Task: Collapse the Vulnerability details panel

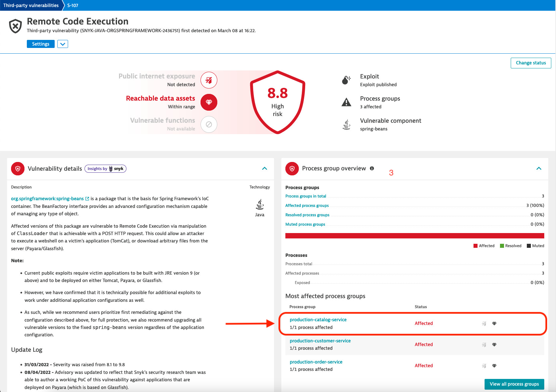Action: (265, 168)
